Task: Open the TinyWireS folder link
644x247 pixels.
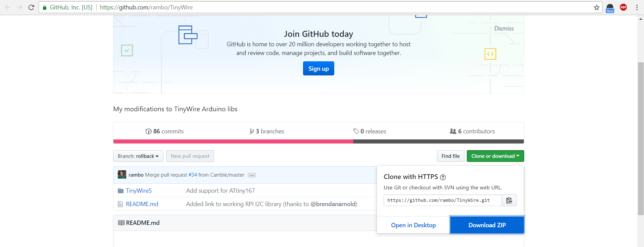Action: coord(139,191)
